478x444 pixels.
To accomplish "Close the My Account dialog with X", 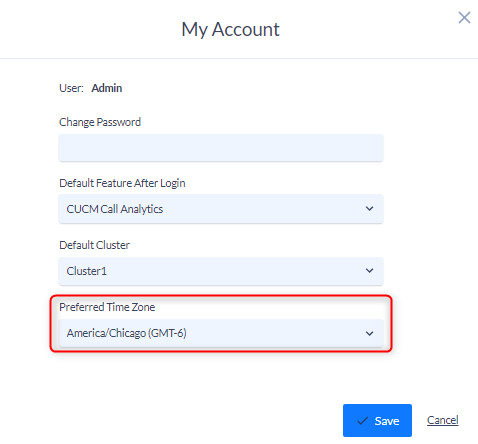I will [464, 18].
